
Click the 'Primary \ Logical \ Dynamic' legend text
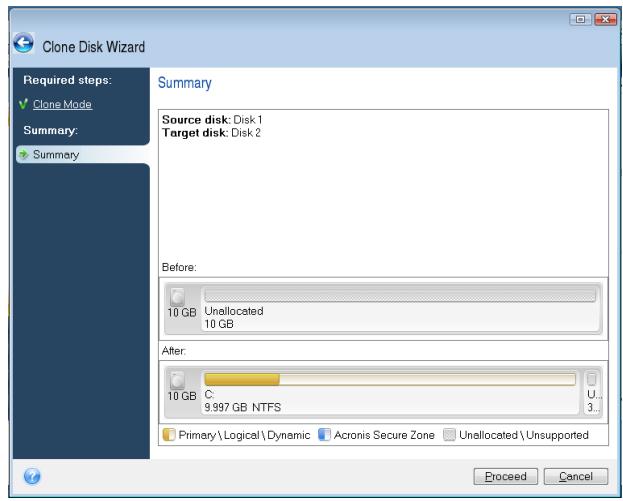pyautogui.click(x=244, y=435)
